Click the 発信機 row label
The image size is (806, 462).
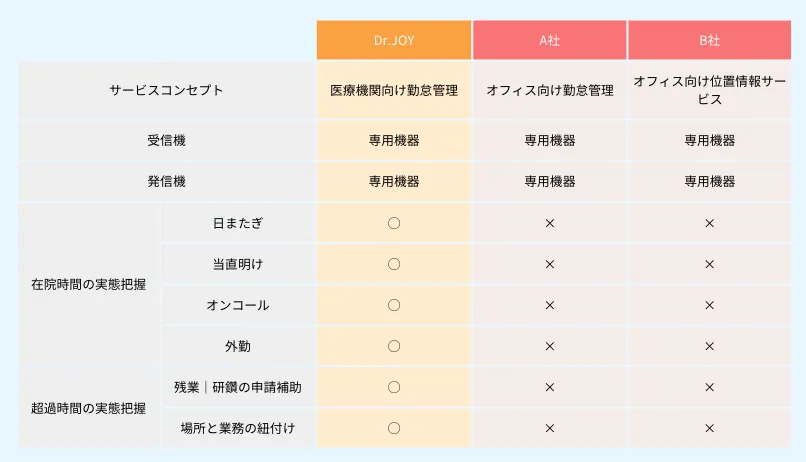pyautogui.click(x=167, y=181)
